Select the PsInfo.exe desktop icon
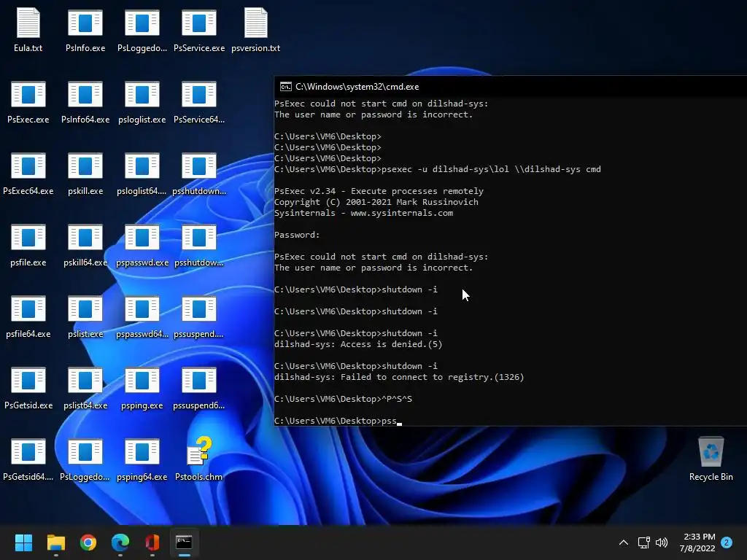The image size is (747, 560). (85, 29)
